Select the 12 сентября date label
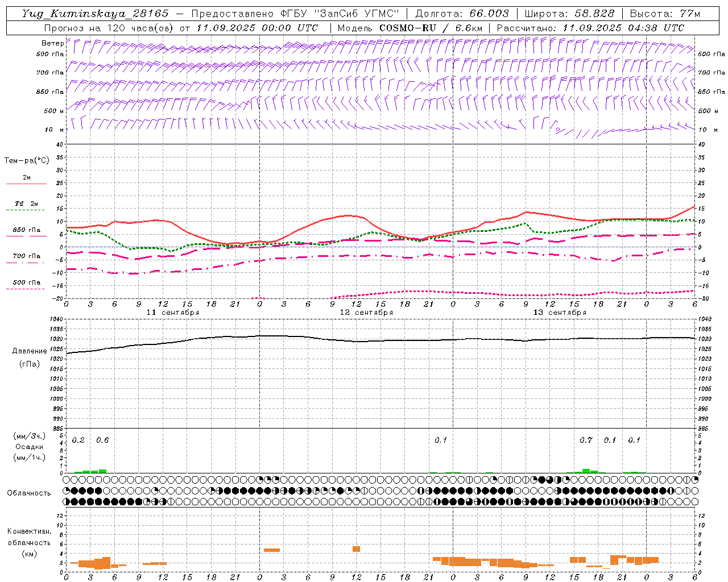This screenshot has width=728, height=582. (x=366, y=313)
